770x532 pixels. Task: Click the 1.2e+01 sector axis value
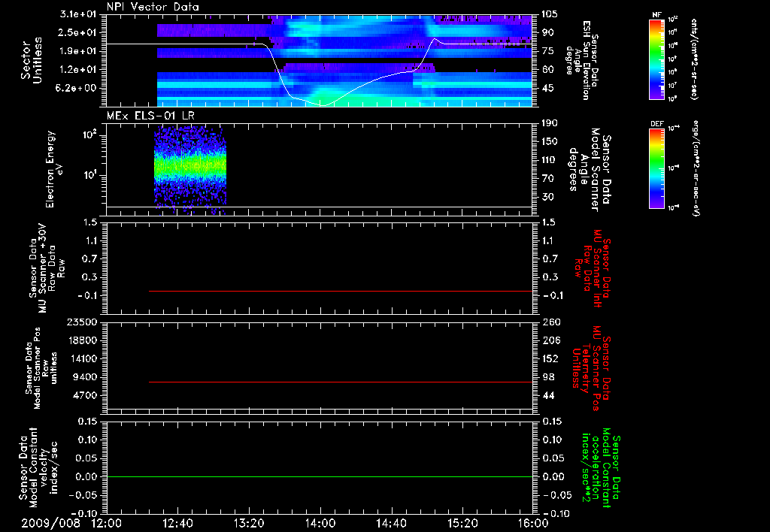[78, 70]
